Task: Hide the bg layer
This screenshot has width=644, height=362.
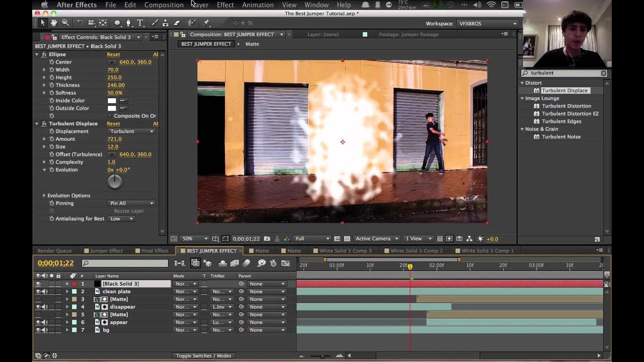Action: 38,330
